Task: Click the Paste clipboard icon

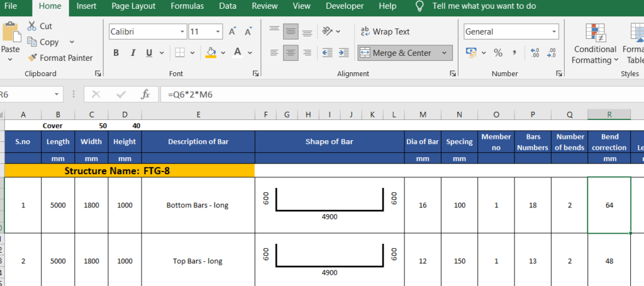Action: pos(11,33)
